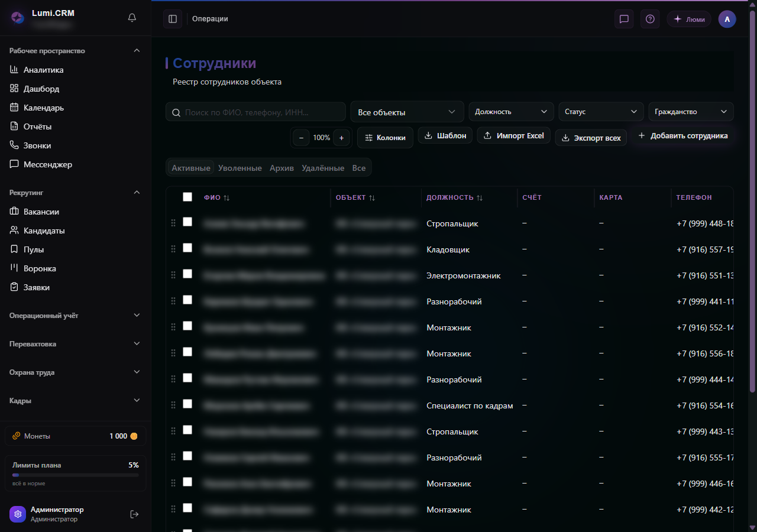
Task: Tick the select-all checkbox in table header
Action: pyautogui.click(x=187, y=197)
